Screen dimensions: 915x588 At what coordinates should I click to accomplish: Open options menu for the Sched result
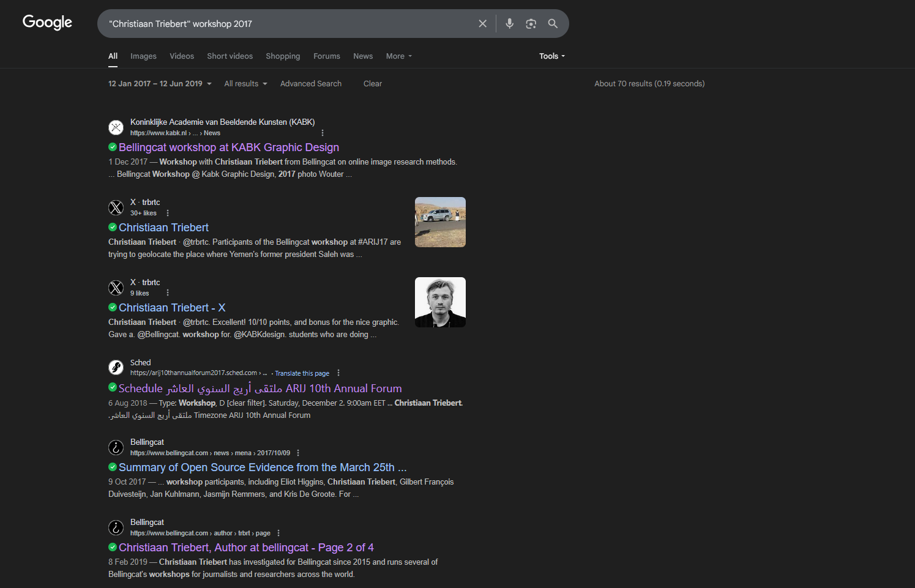tap(338, 373)
